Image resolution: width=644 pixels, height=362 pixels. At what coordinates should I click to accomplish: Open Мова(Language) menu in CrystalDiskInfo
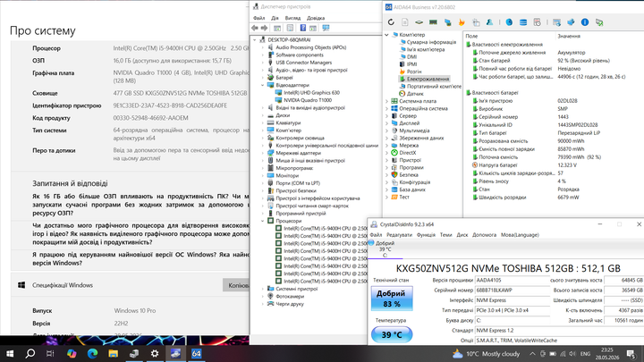tap(520, 235)
